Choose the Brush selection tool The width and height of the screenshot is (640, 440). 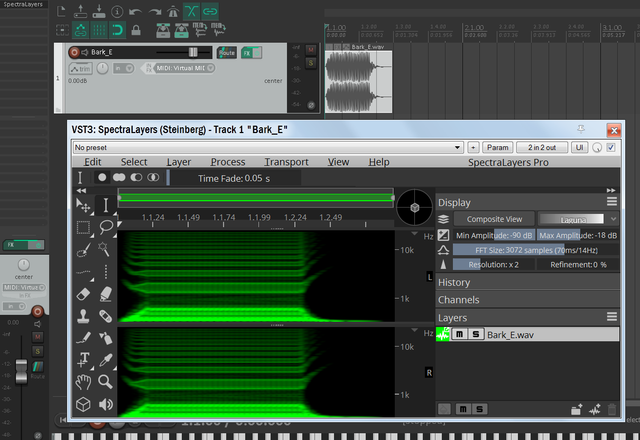[84, 249]
